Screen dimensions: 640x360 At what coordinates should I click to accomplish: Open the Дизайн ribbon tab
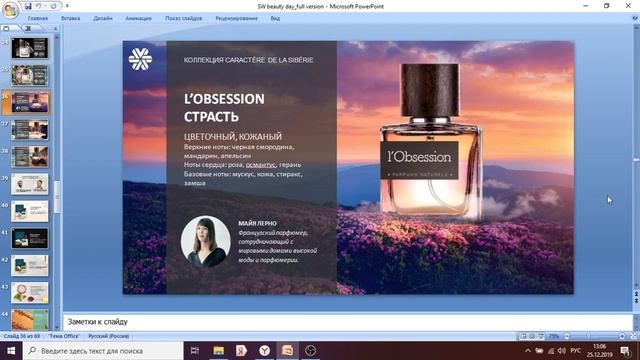102,18
